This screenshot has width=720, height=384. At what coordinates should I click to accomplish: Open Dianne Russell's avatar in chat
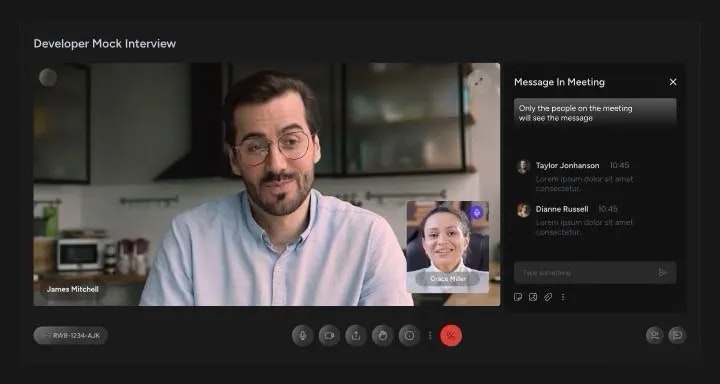tap(523, 210)
